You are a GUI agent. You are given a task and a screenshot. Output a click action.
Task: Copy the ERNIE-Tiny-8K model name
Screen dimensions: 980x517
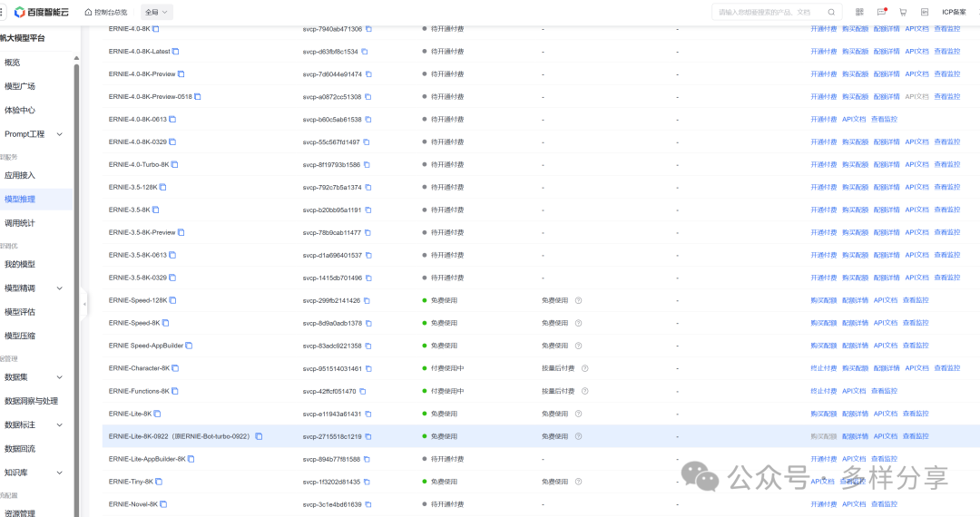coord(160,482)
